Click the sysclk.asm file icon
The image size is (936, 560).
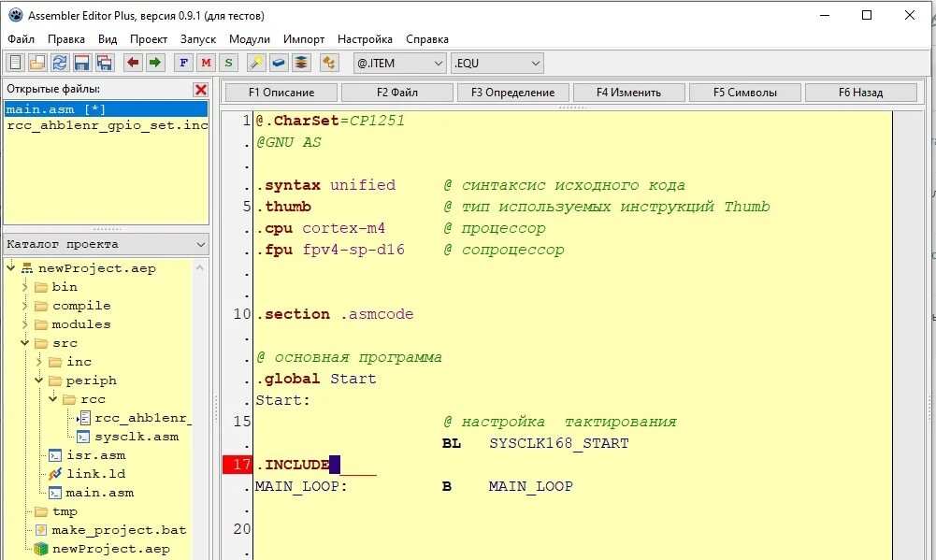tap(83, 437)
